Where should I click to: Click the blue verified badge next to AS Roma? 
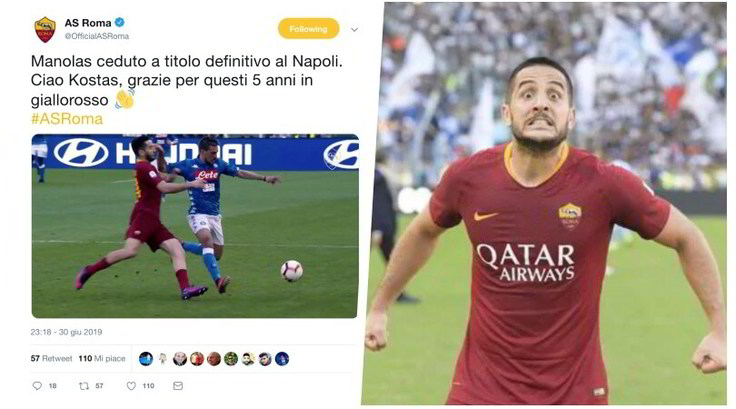click(120, 22)
